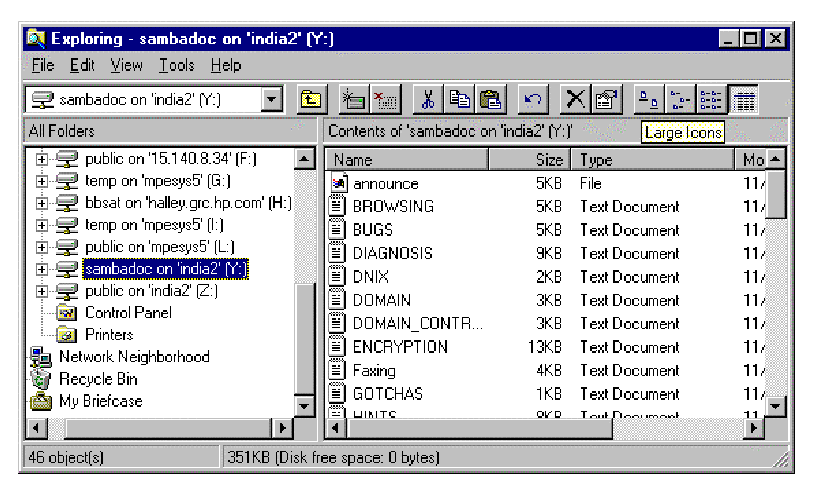
Task: Select the GOTCHAS text document
Action: pos(388,394)
